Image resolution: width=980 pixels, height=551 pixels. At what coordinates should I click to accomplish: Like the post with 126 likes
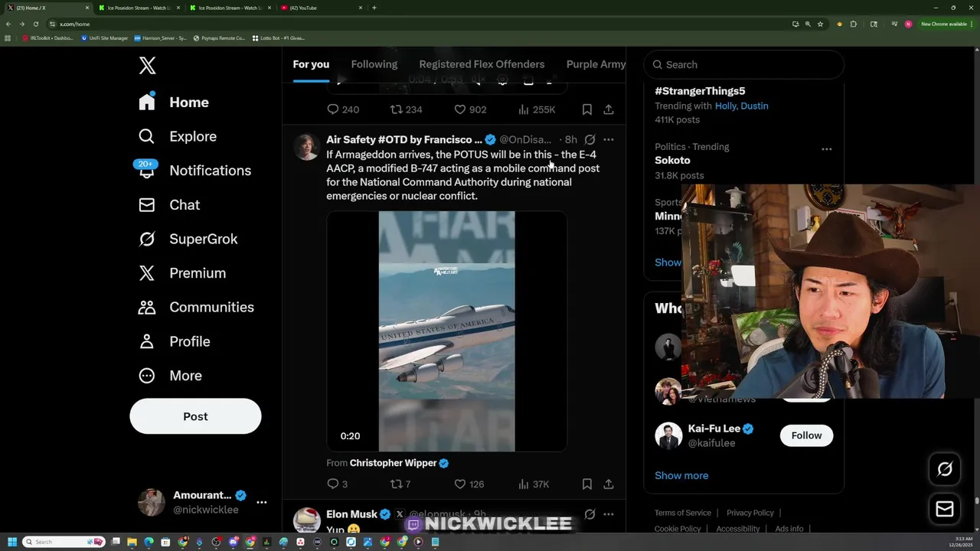[460, 484]
